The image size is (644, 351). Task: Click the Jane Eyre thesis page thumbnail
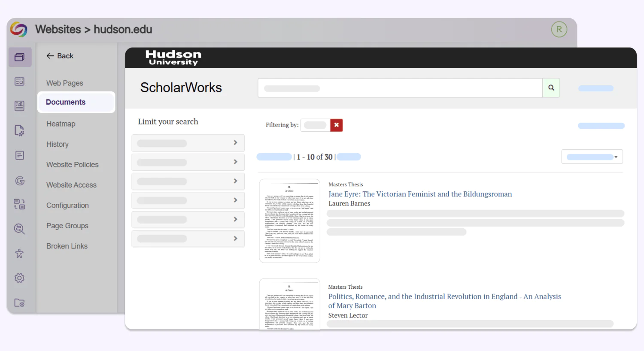tap(290, 221)
